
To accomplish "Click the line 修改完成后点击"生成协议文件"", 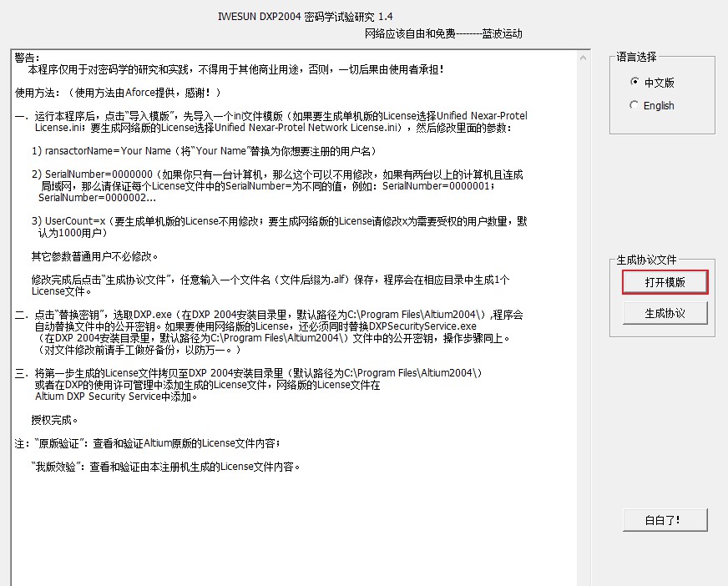I will tap(270, 280).
